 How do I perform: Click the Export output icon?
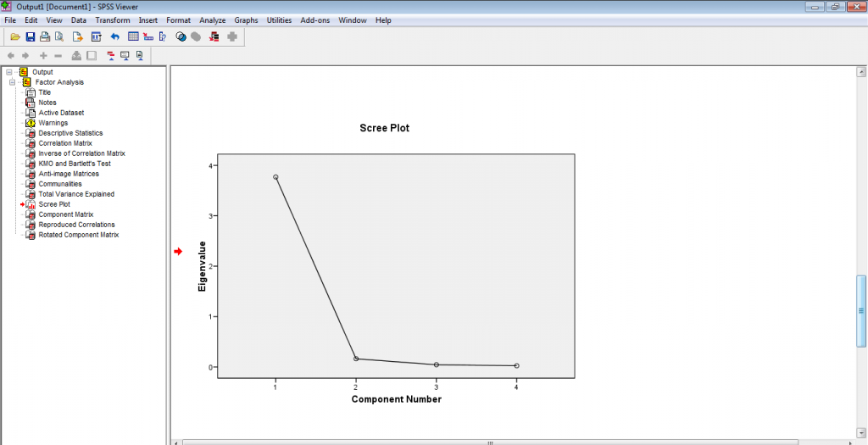[77, 36]
